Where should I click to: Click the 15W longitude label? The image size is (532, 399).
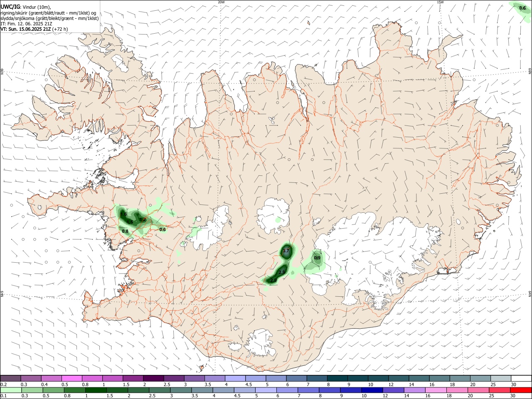click(x=440, y=2)
